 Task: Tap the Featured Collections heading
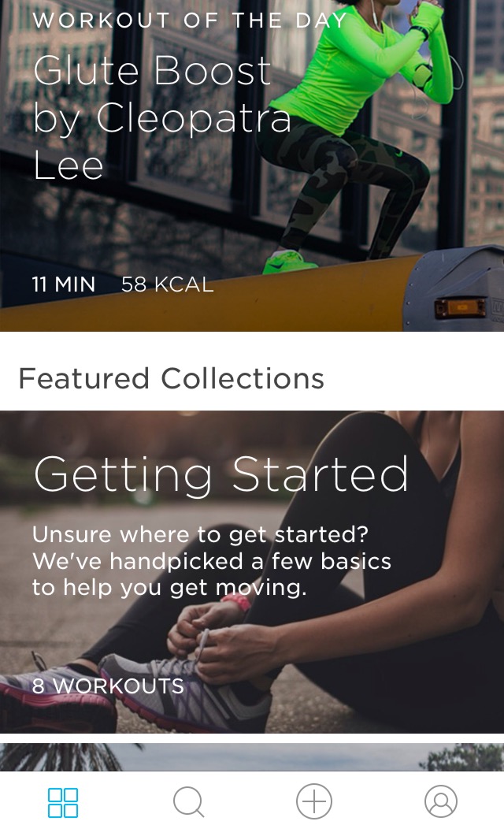(x=172, y=378)
